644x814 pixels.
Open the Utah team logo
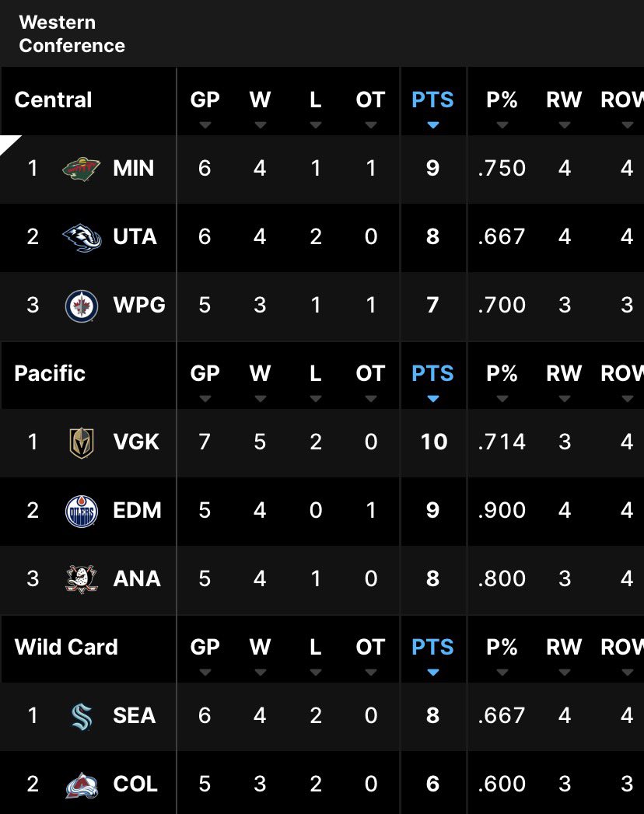pyautogui.click(x=82, y=237)
